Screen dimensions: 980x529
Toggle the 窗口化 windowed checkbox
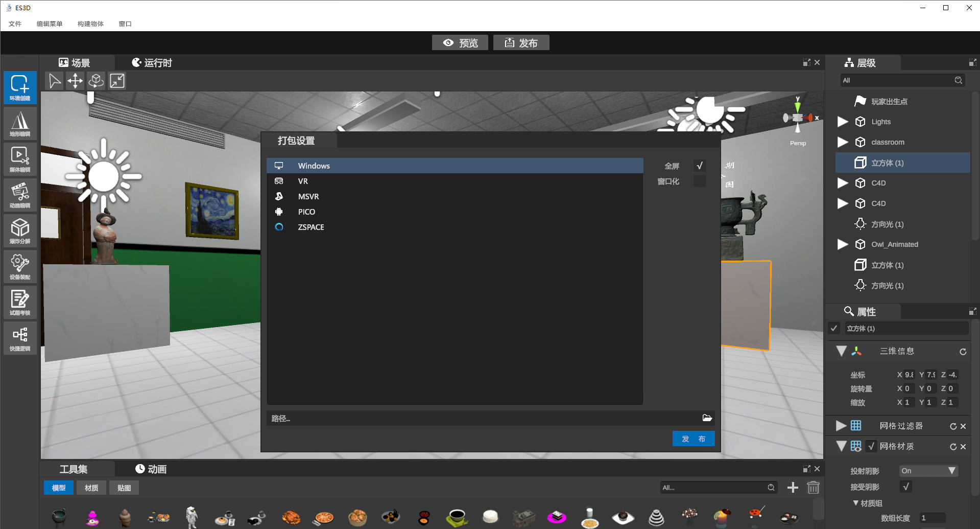tap(700, 181)
